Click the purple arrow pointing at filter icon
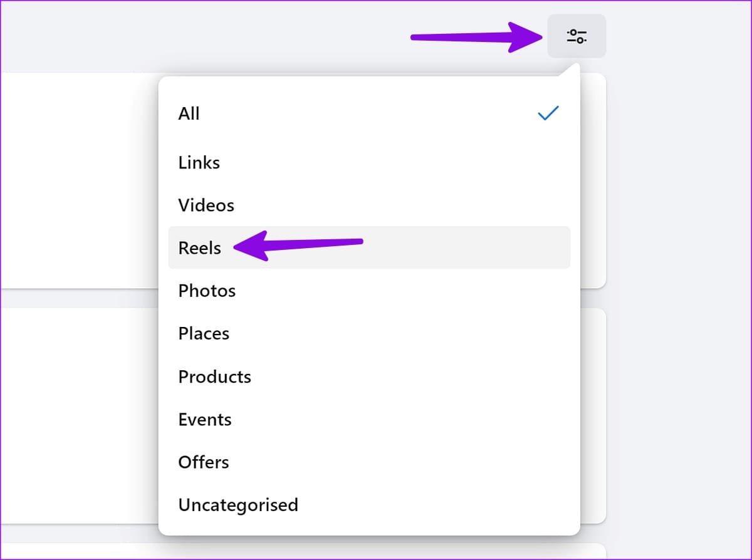 (x=476, y=37)
